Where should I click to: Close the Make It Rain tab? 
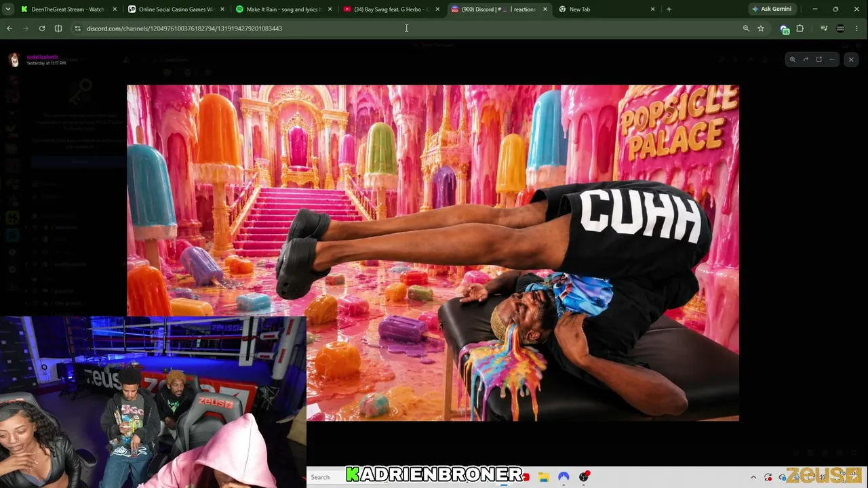(x=330, y=9)
